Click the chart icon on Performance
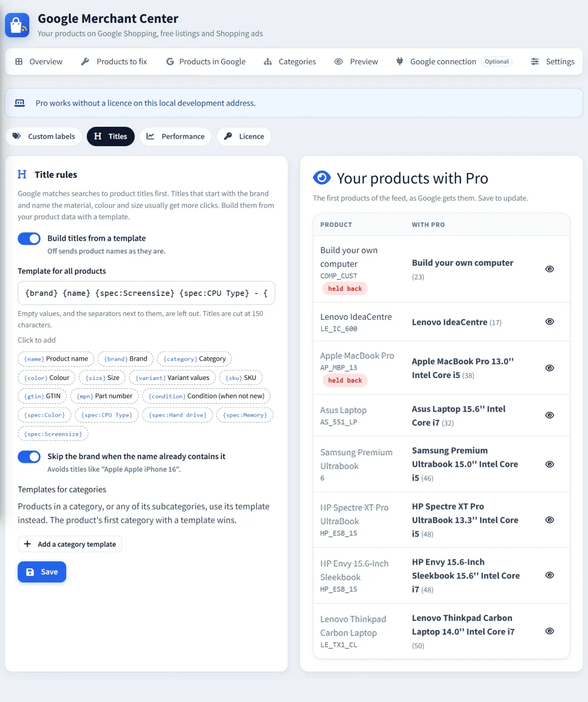Viewport: 588px width, 702px height. click(150, 136)
